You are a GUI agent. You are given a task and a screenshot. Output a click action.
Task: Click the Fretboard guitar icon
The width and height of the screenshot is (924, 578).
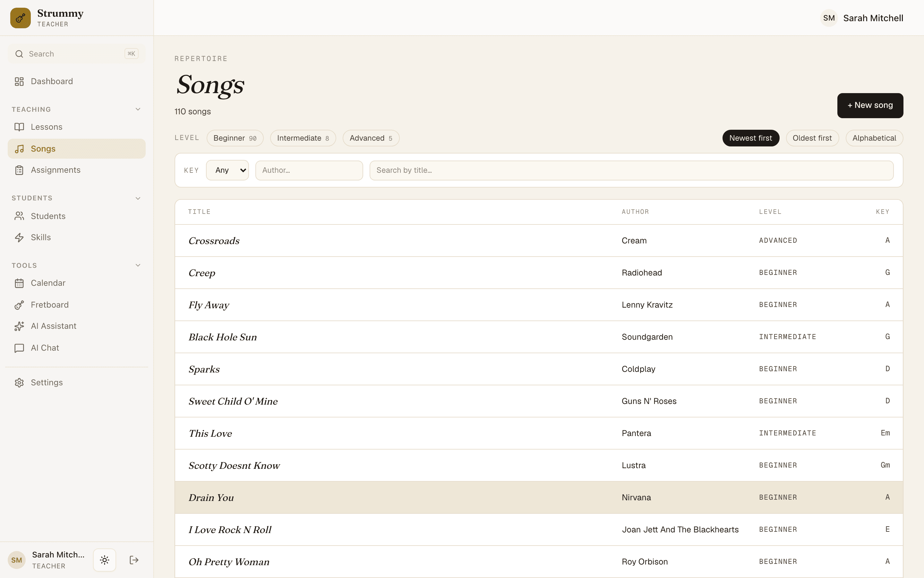(19, 305)
